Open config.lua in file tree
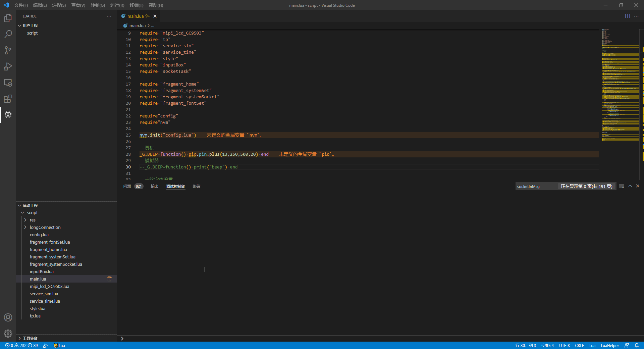The height and width of the screenshot is (349, 644). pos(39,235)
